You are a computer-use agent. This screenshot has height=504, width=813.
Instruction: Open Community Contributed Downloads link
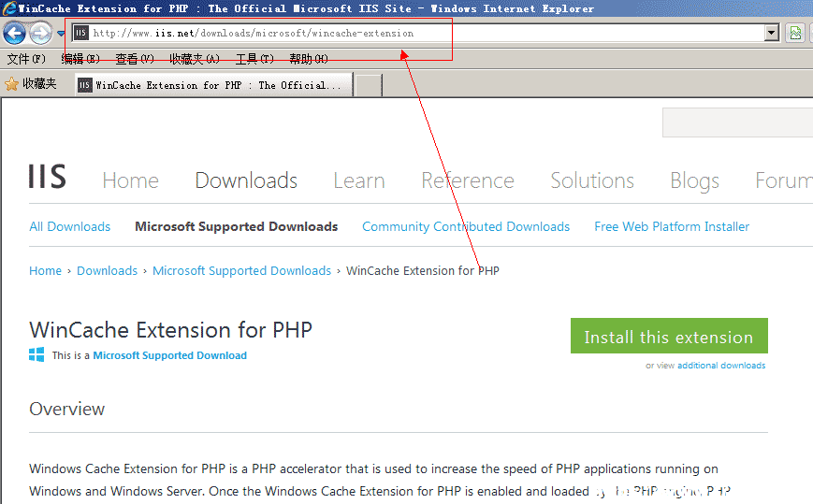click(x=466, y=227)
